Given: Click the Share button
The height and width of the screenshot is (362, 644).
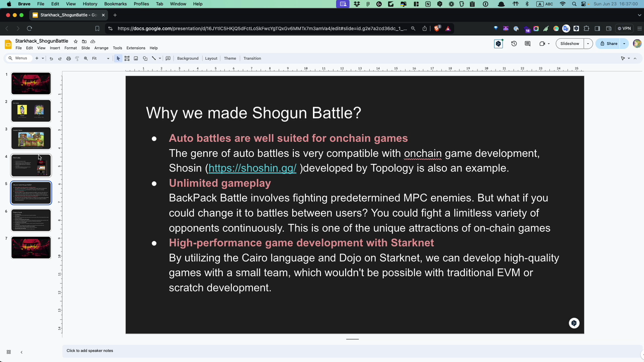Looking at the screenshot, I should (x=608, y=44).
